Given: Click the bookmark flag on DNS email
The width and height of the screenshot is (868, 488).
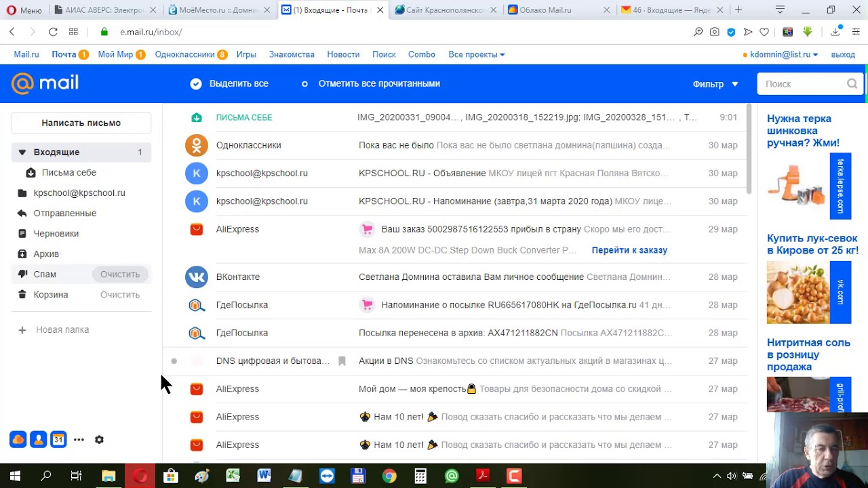Looking at the screenshot, I should coord(342,361).
